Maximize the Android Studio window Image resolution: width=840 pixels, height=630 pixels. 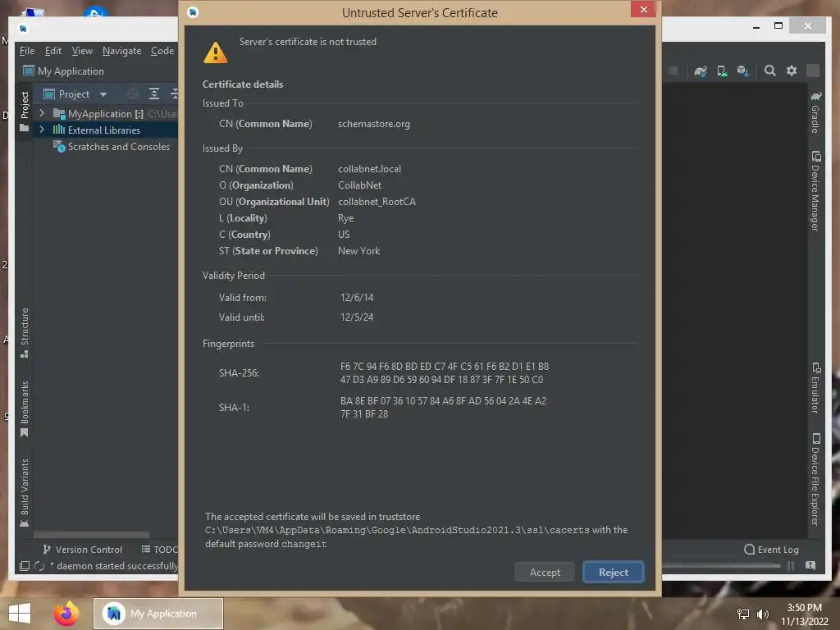tap(778, 25)
